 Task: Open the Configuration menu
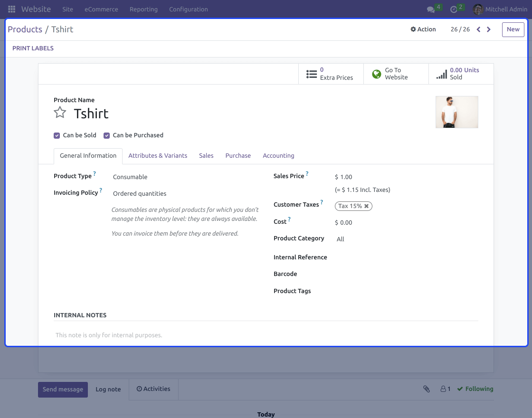pyautogui.click(x=189, y=9)
